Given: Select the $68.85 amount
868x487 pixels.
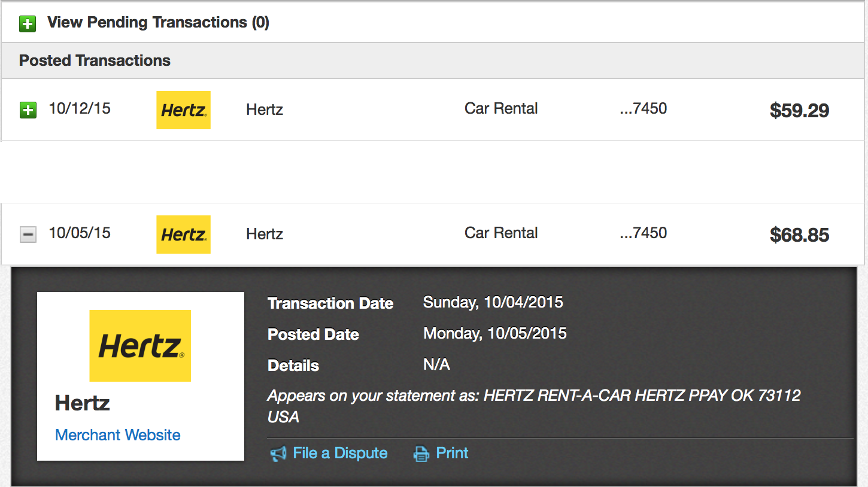Looking at the screenshot, I should 799,235.
